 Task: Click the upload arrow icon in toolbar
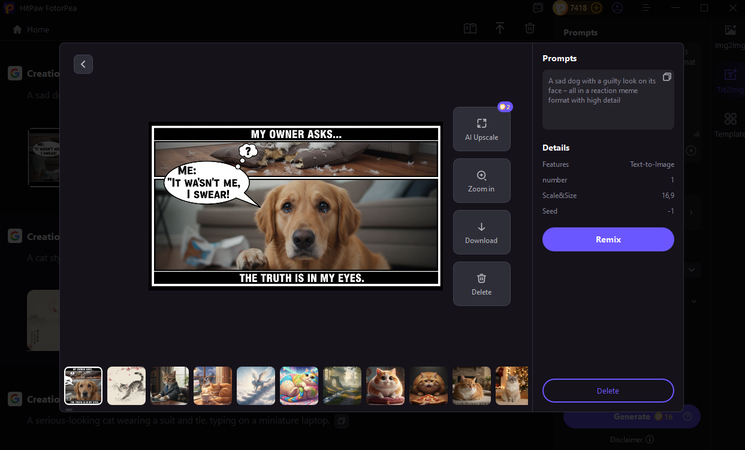coord(500,29)
